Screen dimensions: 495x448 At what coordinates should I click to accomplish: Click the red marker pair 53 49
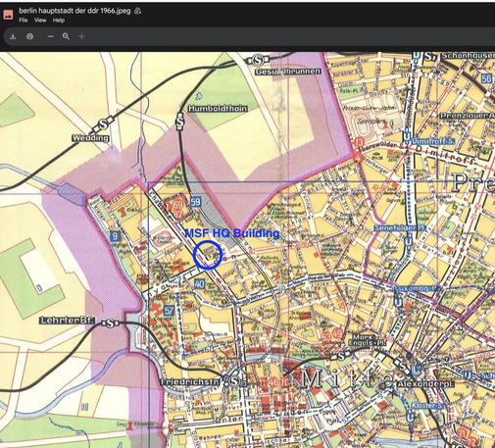332,335
